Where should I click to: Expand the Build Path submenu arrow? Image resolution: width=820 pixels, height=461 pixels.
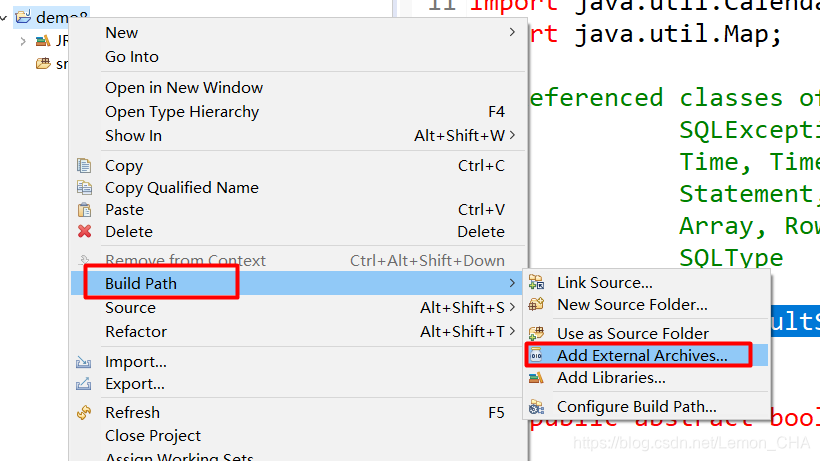(x=512, y=283)
